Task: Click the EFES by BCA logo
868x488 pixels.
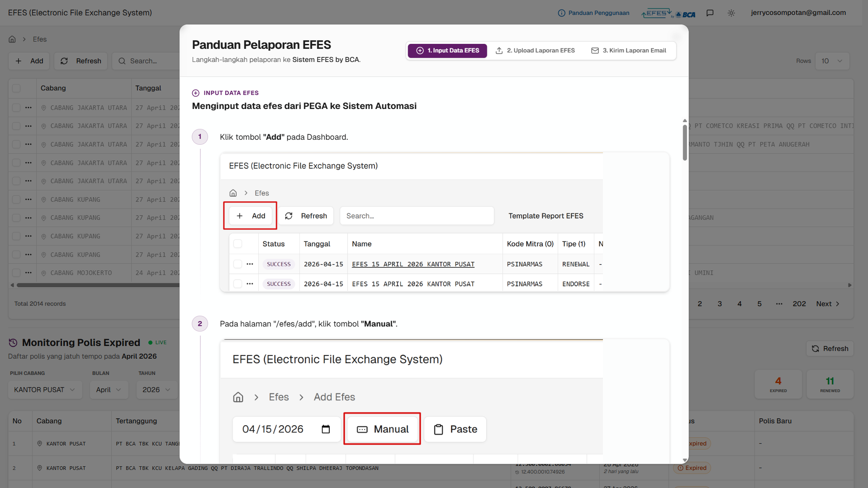Action: tap(669, 13)
